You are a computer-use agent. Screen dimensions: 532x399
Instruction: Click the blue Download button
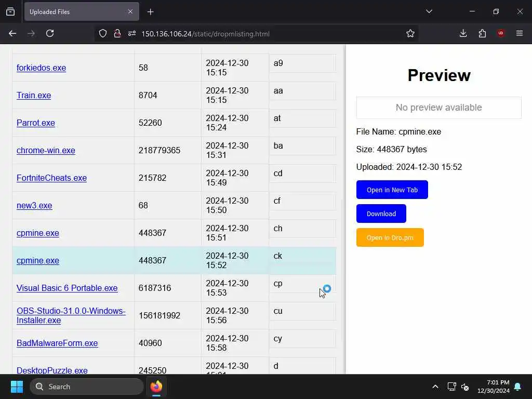(x=381, y=214)
